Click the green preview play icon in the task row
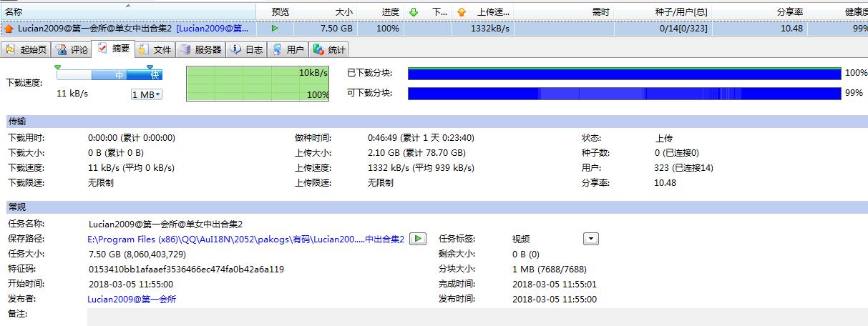This screenshot has width=868, height=326. [x=275, y=29]
